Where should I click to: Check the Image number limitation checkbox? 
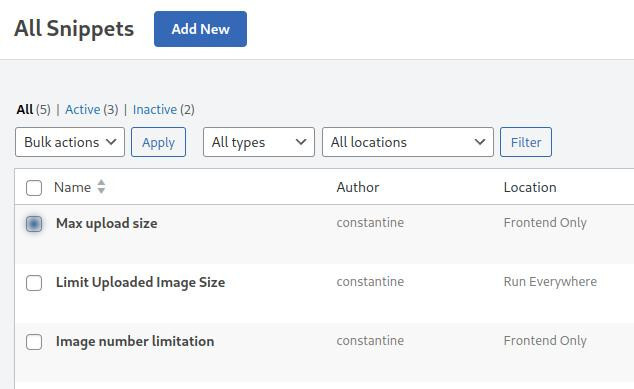click(34, 342)
